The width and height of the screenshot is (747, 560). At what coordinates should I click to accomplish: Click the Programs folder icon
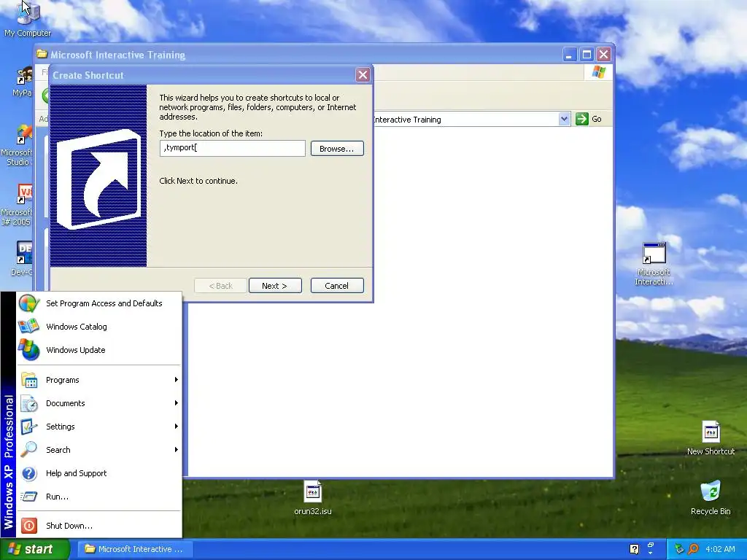pyautogui.click(x=29, y=380)
